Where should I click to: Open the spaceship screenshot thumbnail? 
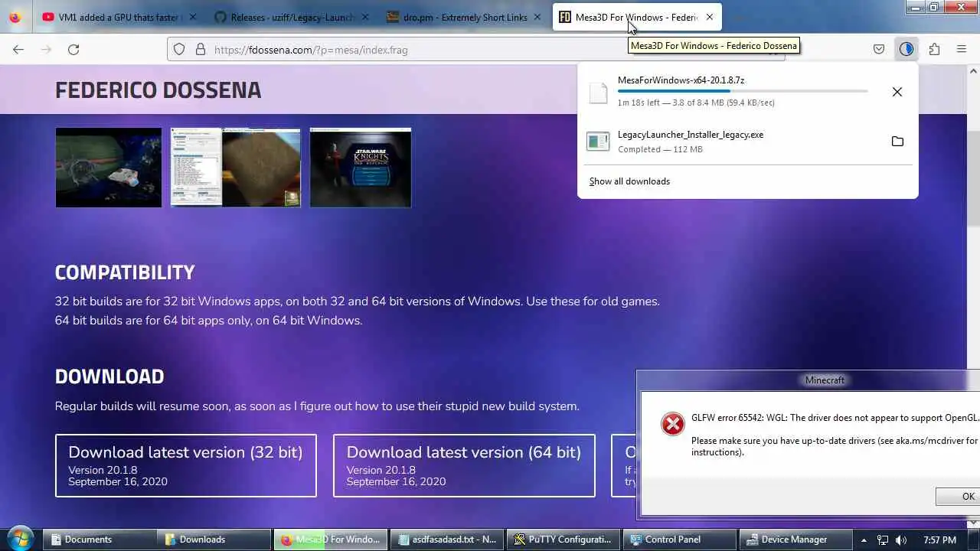pos(109,168)
